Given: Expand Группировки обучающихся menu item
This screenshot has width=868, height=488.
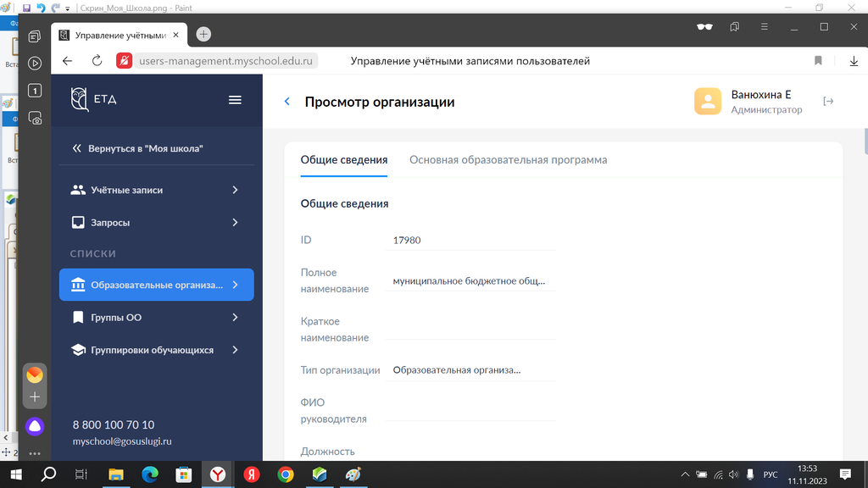Looking at the screenshot, I should [156, 350].
